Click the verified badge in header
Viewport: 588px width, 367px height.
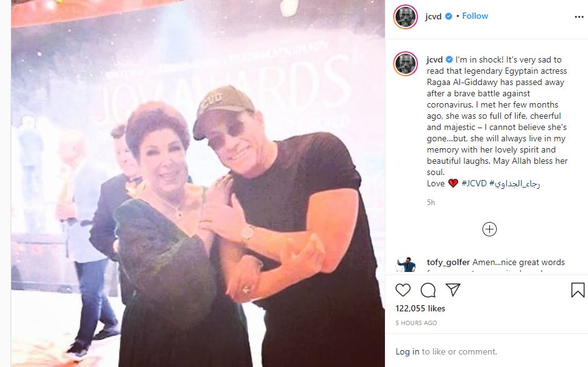click(x=449, y=16)
